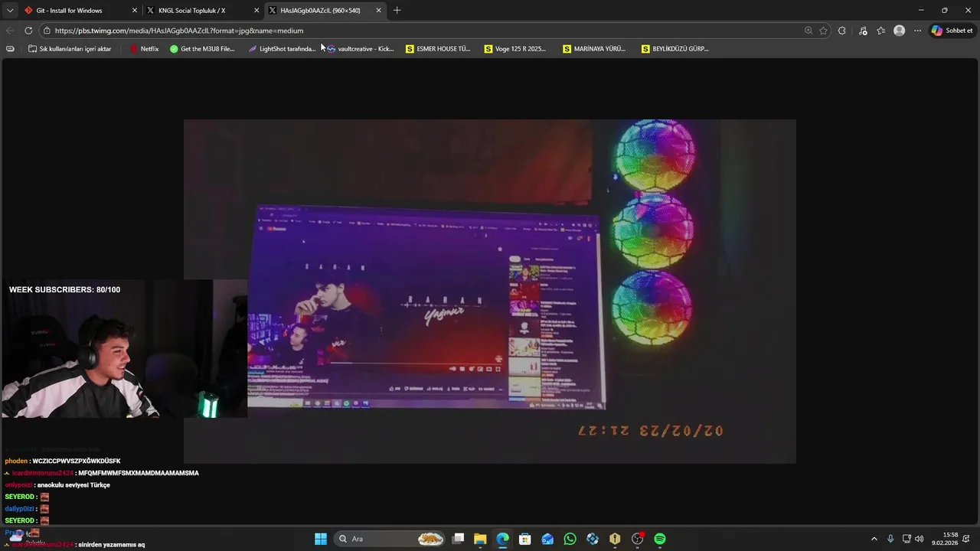Image resolution: width=980 pixels, height=551 pixels.
Task: Open the Outlook mail taskbar icon
Action: [547, 539]
